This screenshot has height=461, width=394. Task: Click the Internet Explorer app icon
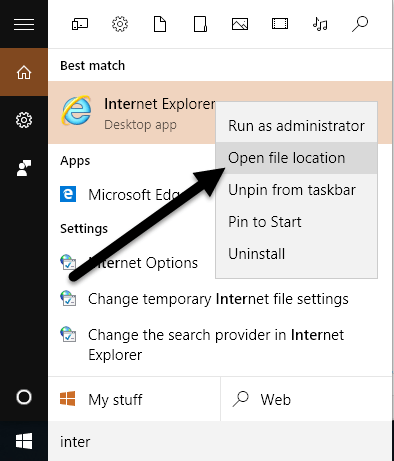tap(76, 111)
